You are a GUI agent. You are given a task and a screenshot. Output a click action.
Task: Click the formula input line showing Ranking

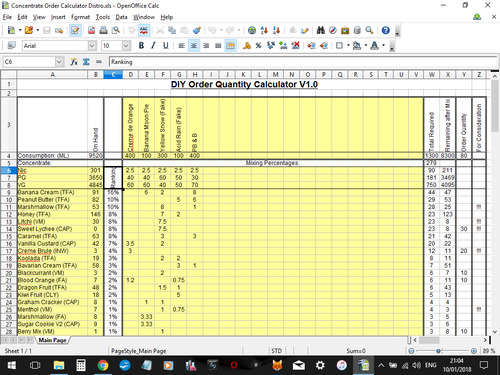coord(303,62)
